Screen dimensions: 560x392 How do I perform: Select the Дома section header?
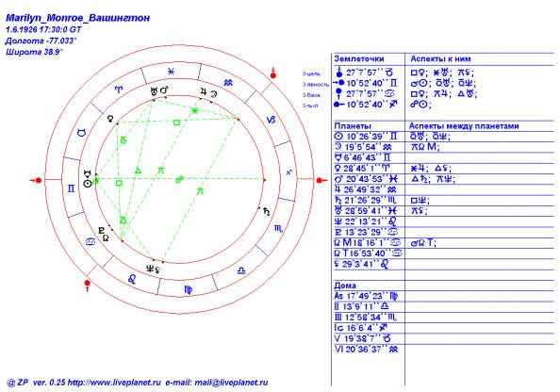345,286
